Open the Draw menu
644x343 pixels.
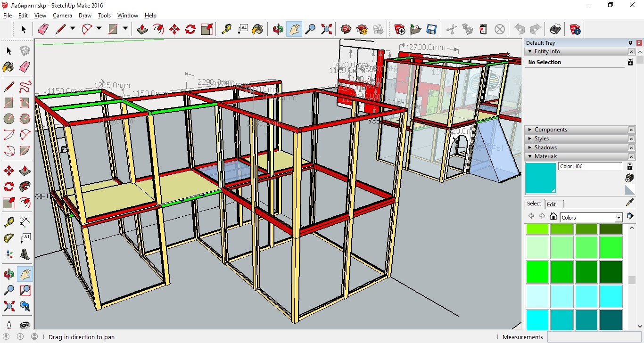pyautogui.click(x=85, y=16)
